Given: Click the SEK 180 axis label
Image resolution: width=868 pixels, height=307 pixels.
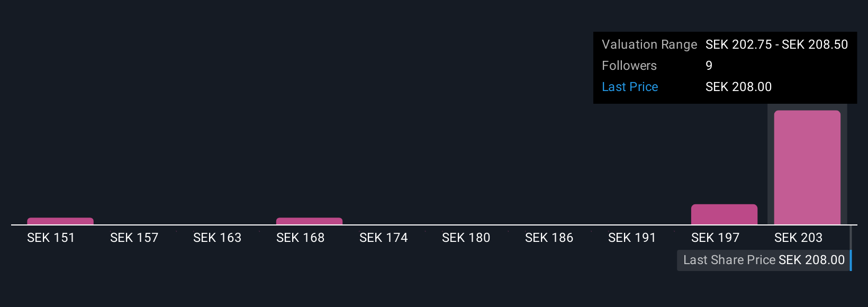Looking at the screenshot, I should (x=466, y=238).
